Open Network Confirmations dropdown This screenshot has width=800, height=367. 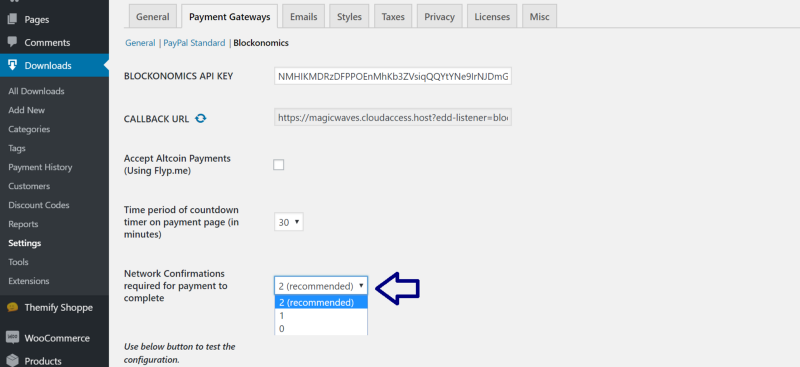pyautogui.click(x=321, y=286)
